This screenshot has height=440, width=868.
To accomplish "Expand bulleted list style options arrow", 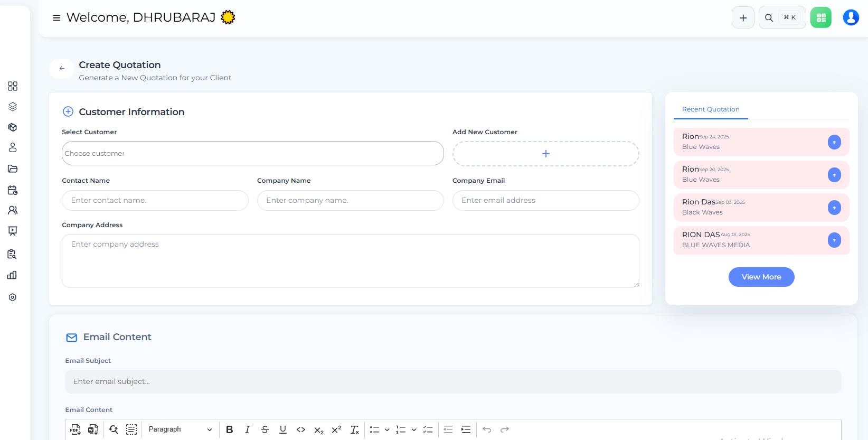I will click(387, 429).
